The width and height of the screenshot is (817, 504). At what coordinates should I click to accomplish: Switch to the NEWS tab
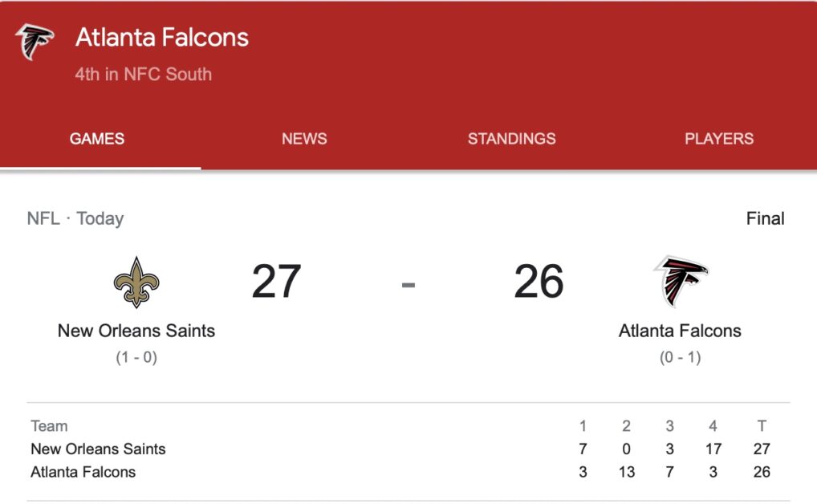click(304, 139)
